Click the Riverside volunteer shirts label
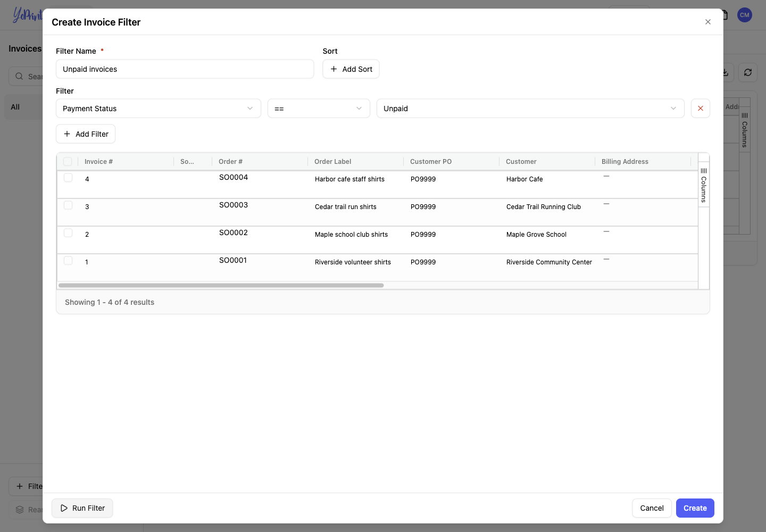766x532 pixels. tap(353, 262)
